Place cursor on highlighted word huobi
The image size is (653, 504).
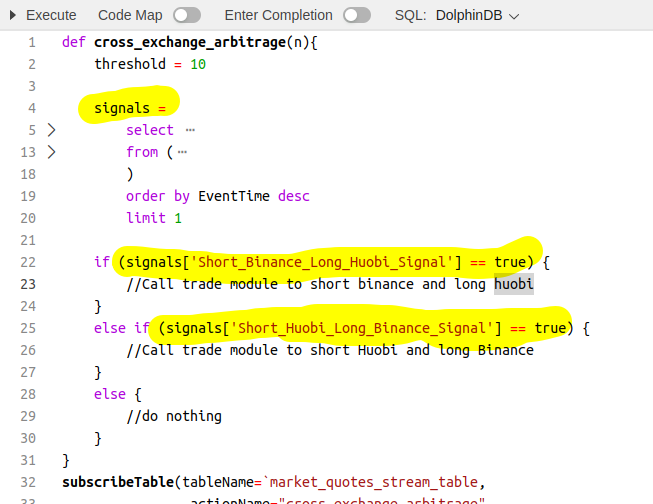tap(514, 284)
